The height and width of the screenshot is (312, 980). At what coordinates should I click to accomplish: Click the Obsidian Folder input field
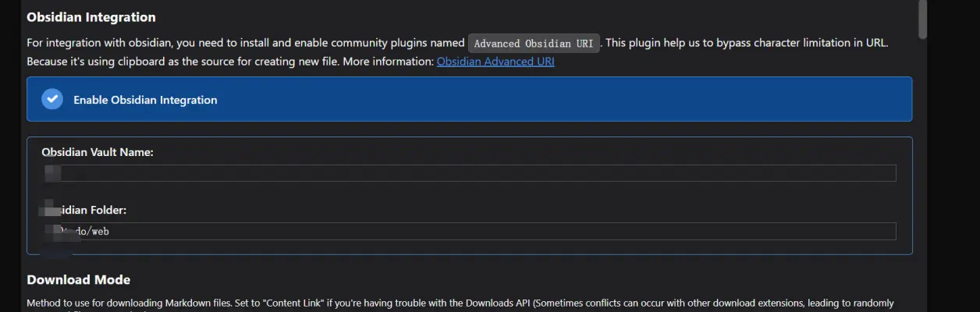tap(469, 231)
